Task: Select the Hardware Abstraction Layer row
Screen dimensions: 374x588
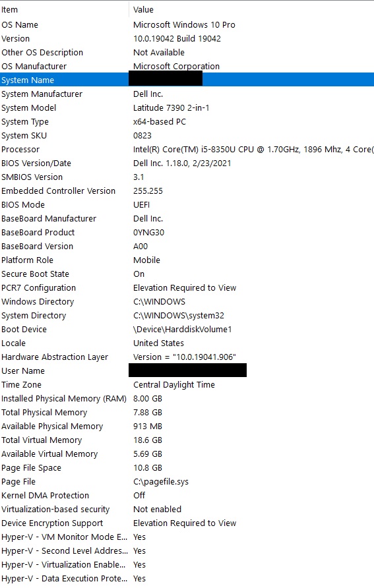Action: point(187,357)
